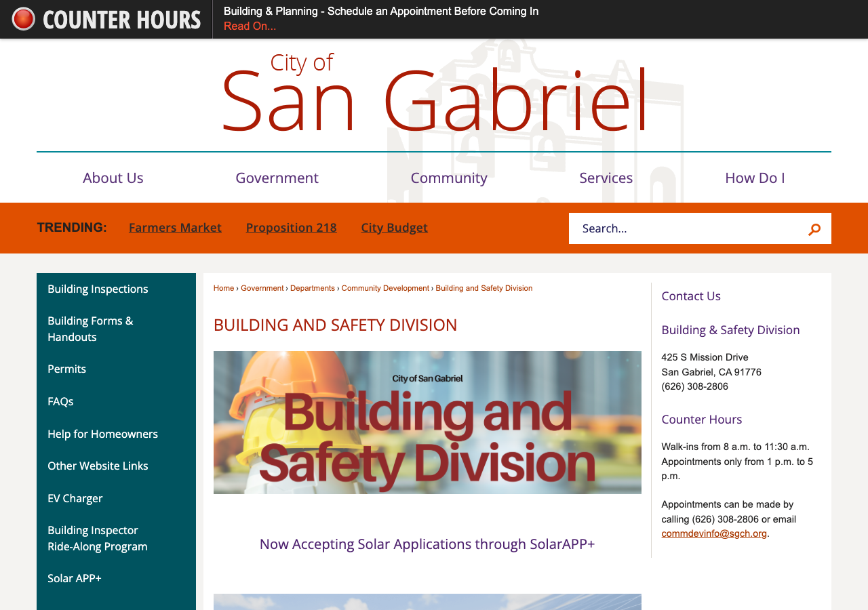
Task: Click the red Counter Hours alert icon
Action: tap(24, 19)
